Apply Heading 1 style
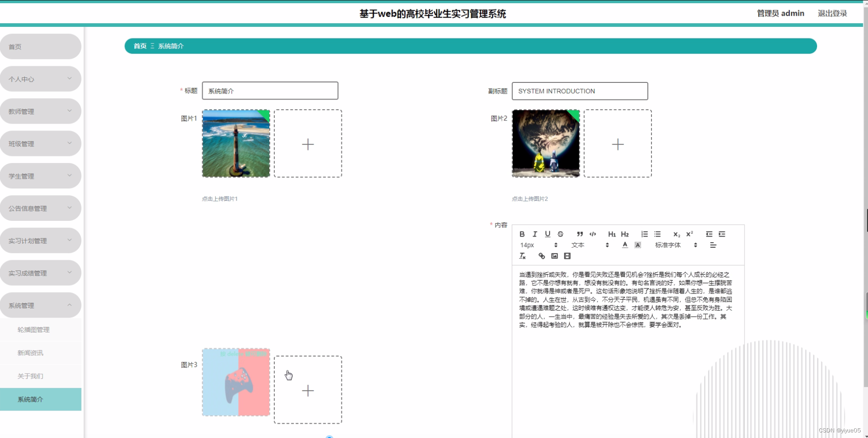The image size is (868, 438). tap(612, 234)
